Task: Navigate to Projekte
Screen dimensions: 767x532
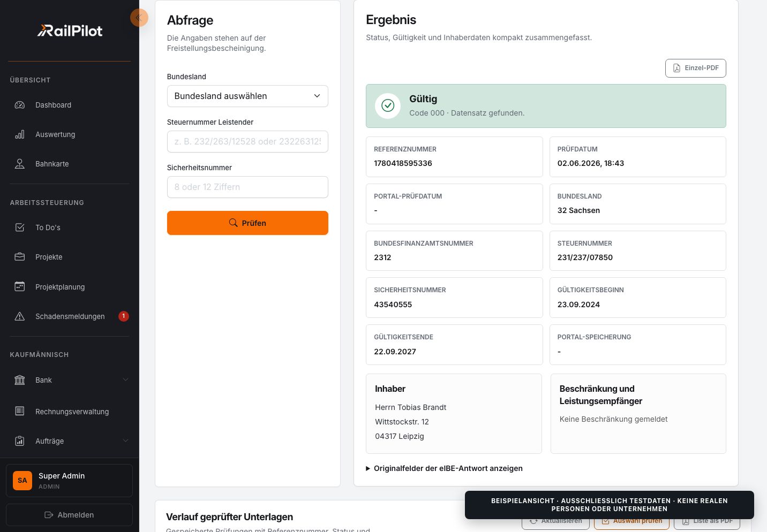Action: [x=70, y=257]
